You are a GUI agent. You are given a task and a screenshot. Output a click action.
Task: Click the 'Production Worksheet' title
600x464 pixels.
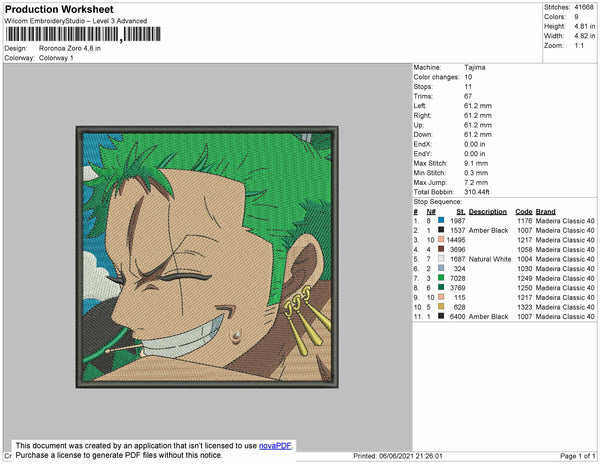click(x=59, y=10)
